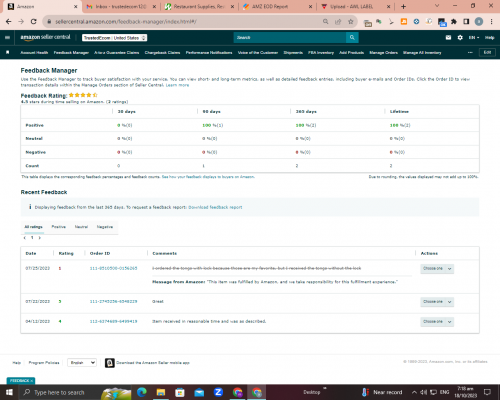
Task: Open Microsoft Store from the taskbar
Action: [180, 392]
